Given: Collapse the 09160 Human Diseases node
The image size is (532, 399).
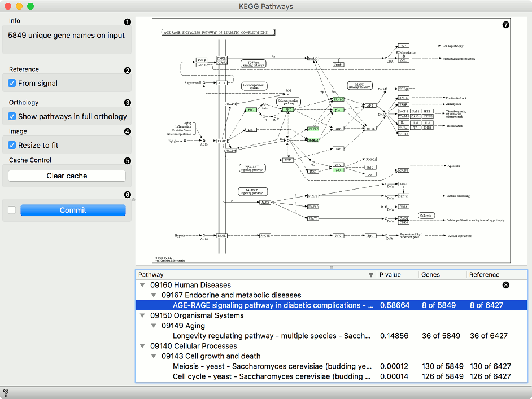Looking at the screenshot, I should 142,285.
